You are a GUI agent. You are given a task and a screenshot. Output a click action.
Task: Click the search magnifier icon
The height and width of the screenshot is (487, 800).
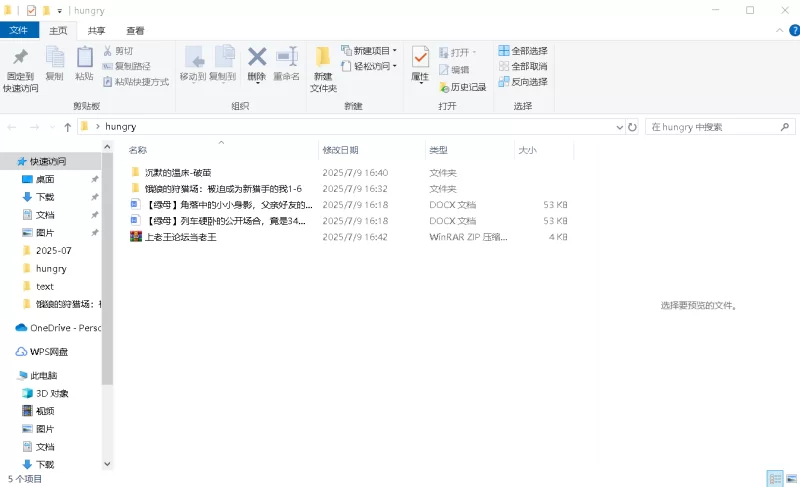(x=785, y=127)
